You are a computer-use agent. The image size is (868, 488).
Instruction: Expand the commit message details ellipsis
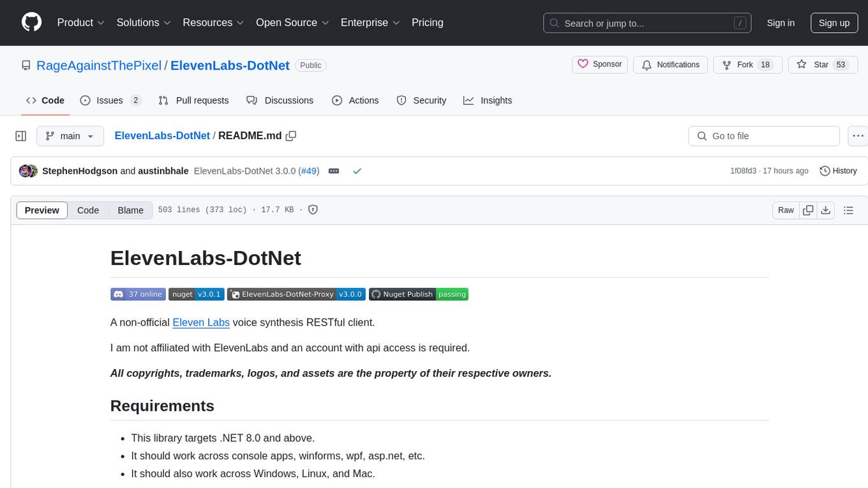334,171
